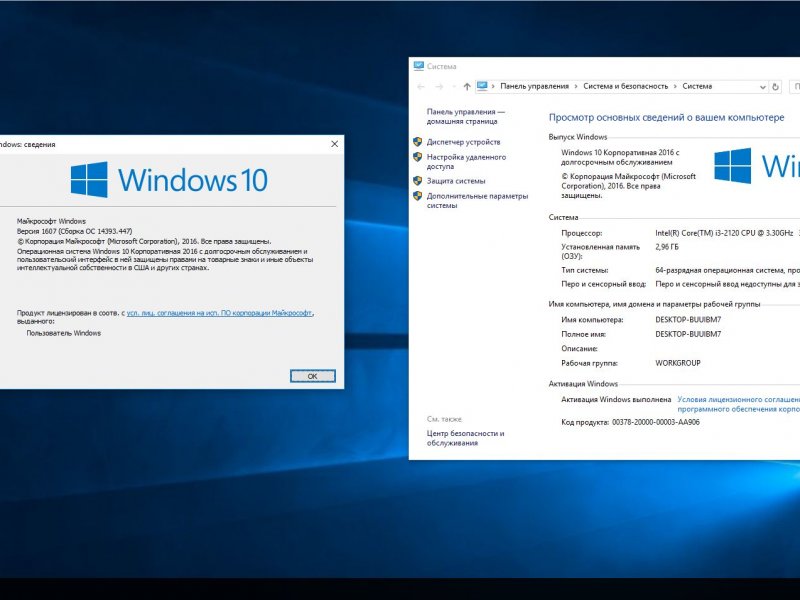The height and width of the screenshot is (600, 800).
Task: Click the shield icon beside Защита системы
Action: click(417, 181)
